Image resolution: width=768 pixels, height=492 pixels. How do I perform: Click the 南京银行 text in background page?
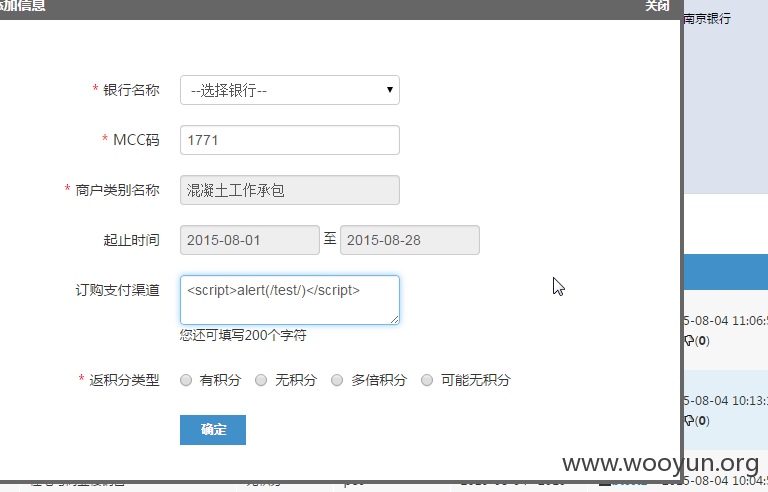coord(707,19)
